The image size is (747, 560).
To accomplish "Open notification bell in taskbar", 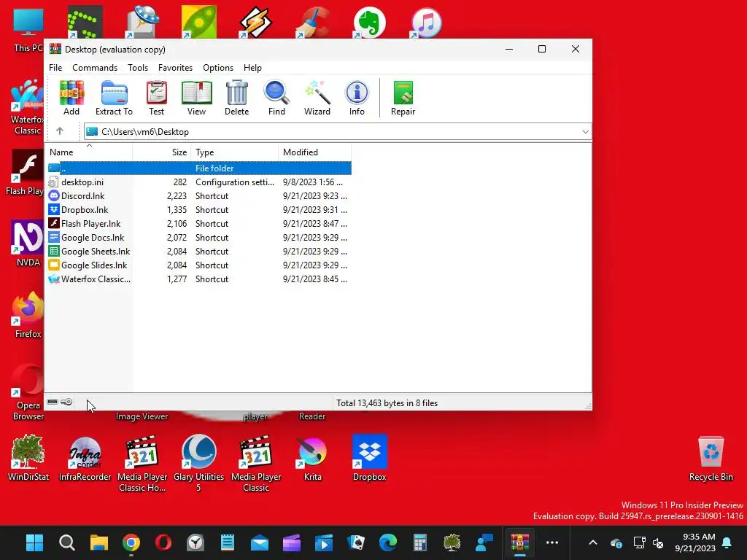I will 727,542.
